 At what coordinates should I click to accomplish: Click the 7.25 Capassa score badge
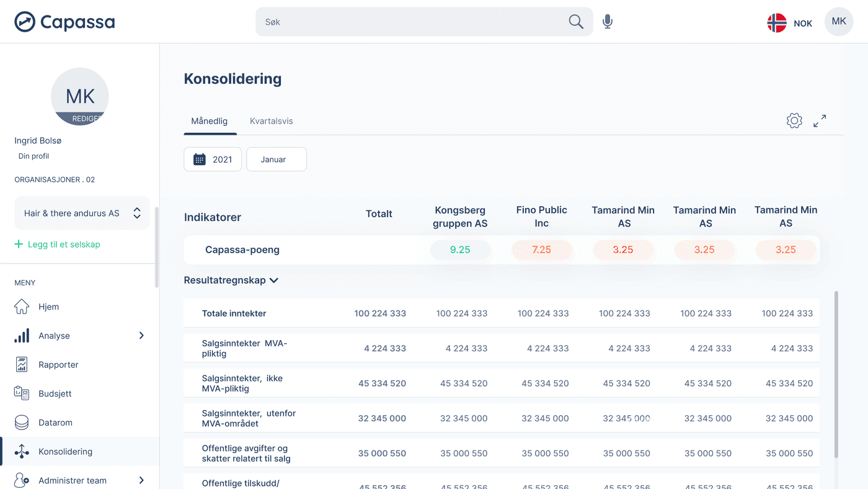pyautogui.click(x=541, y=250)
